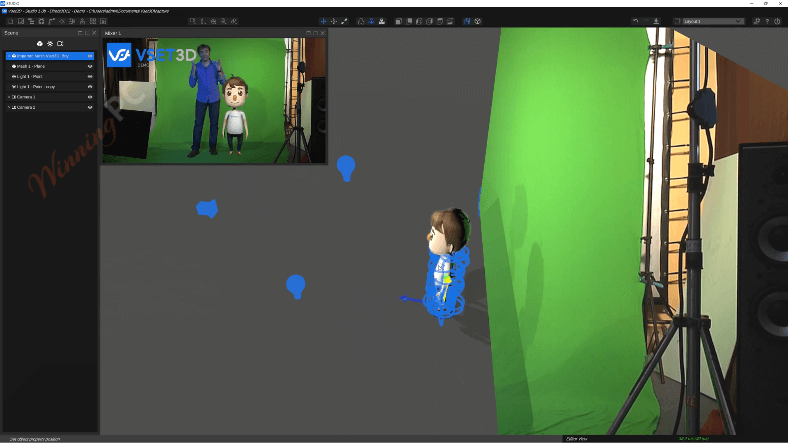Viewport: 788px width, 443px height.
Task: Select the Move tool in toolbar
Action: (323, 21)
